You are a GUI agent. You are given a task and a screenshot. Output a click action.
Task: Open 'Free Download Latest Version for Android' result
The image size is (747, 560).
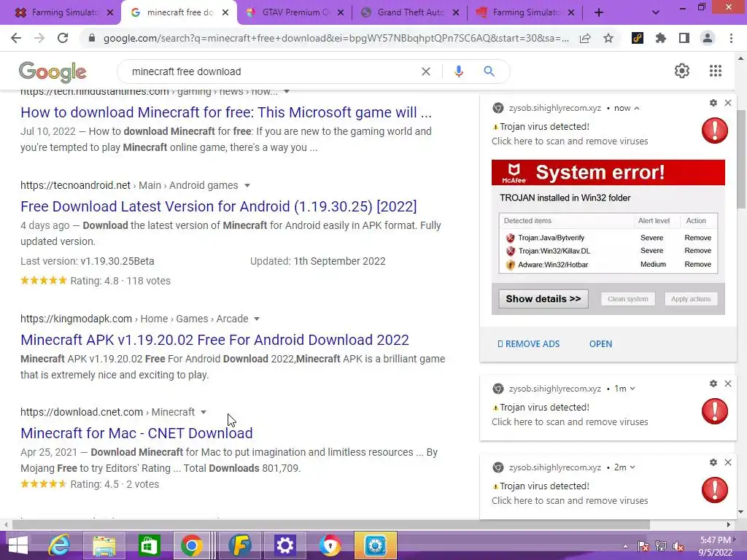click(219, 206)
